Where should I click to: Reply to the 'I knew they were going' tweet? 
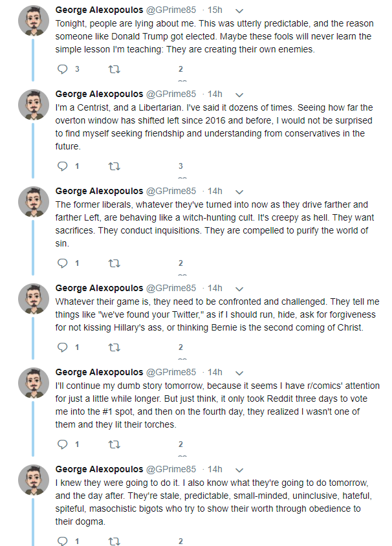(62, 541)
